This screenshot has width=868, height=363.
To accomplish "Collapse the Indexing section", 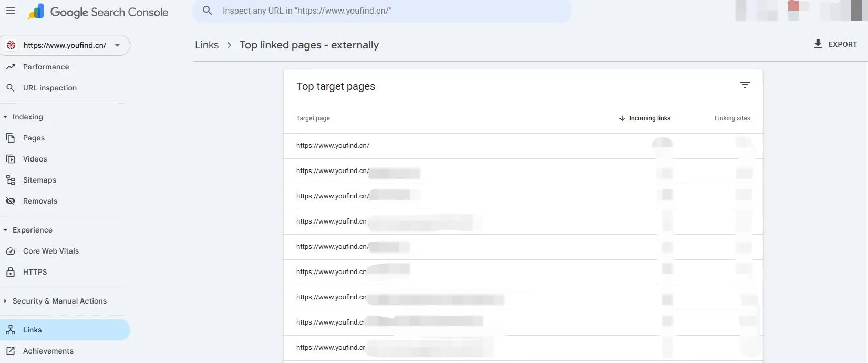I will pyautogui.click(x=5, y=117).
